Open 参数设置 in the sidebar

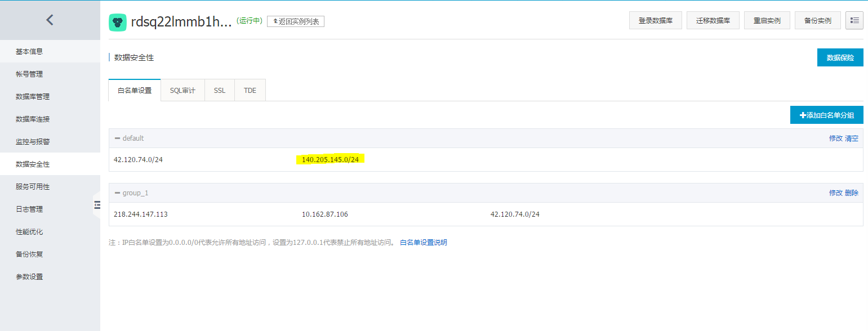tap(50, 276)
